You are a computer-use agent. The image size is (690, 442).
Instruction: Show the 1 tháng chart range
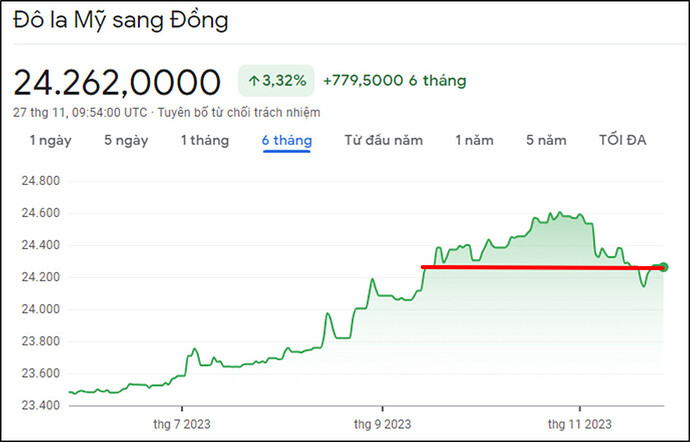coord(204,140)
